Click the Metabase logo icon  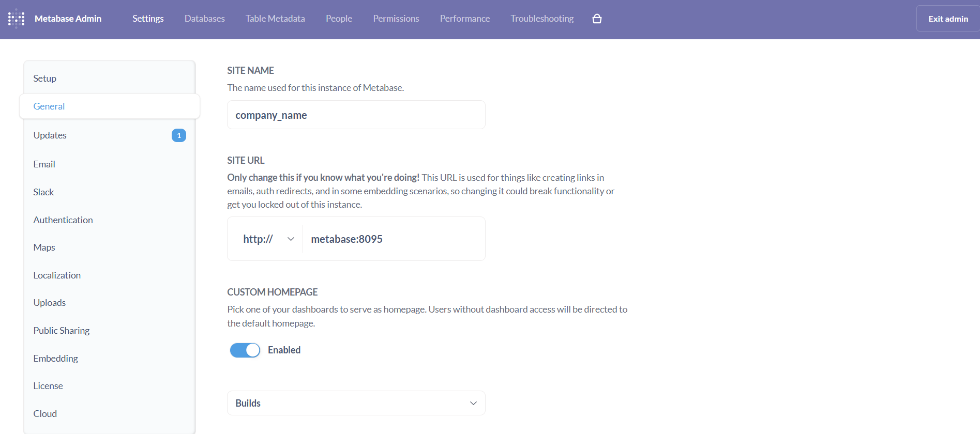point(16,19)
